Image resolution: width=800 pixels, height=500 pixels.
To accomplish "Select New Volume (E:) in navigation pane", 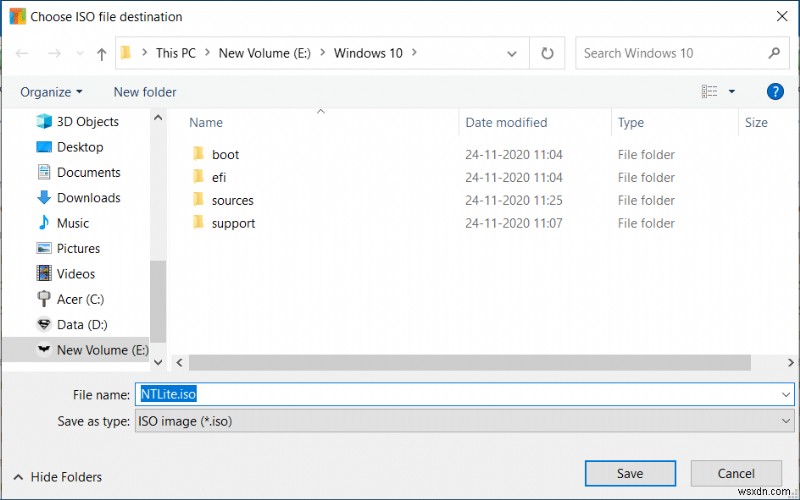I will [76, 350].
